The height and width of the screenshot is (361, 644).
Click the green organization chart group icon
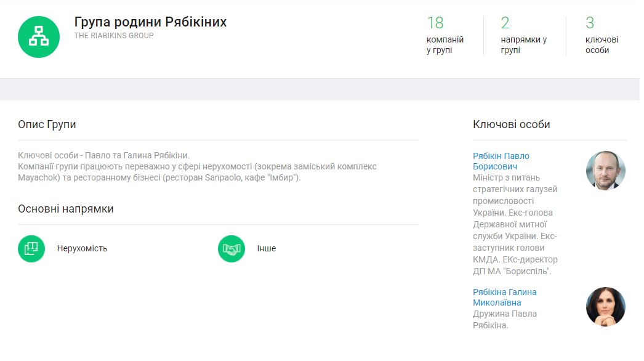click(x=39, y=37)
